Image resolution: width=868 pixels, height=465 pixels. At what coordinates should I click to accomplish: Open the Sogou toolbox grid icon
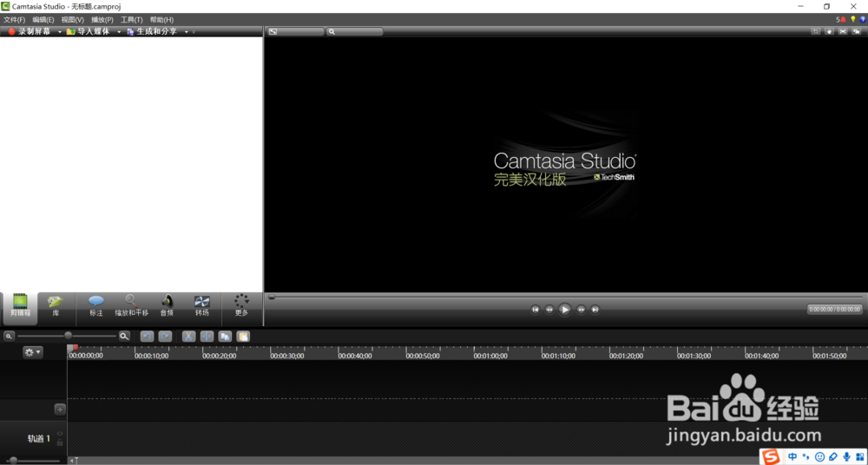point(859,456)
